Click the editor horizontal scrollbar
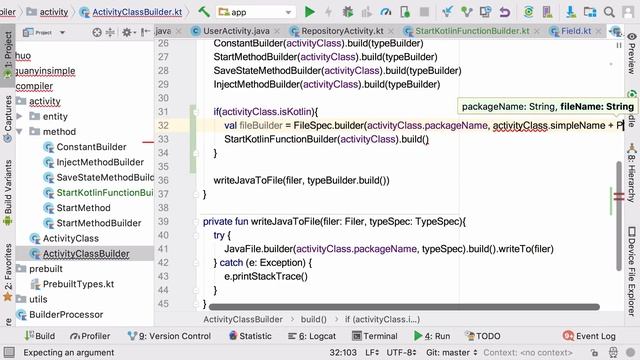The width and height of the screenshot is (640, 360). point(404,307)
